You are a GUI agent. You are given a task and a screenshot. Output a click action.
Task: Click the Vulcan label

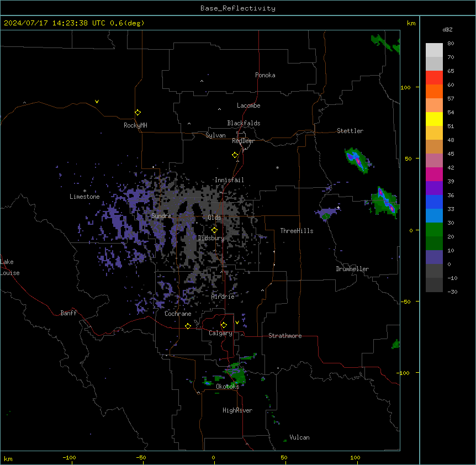(x=300, y=437)
